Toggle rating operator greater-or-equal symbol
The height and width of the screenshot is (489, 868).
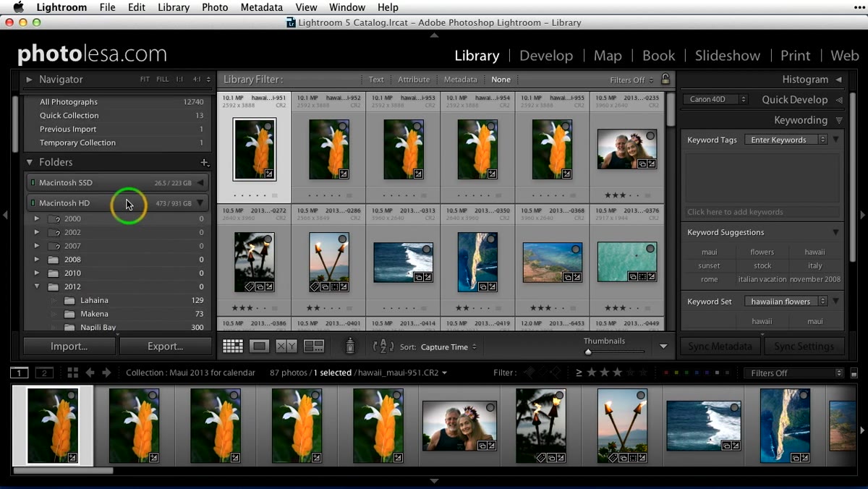579,373
